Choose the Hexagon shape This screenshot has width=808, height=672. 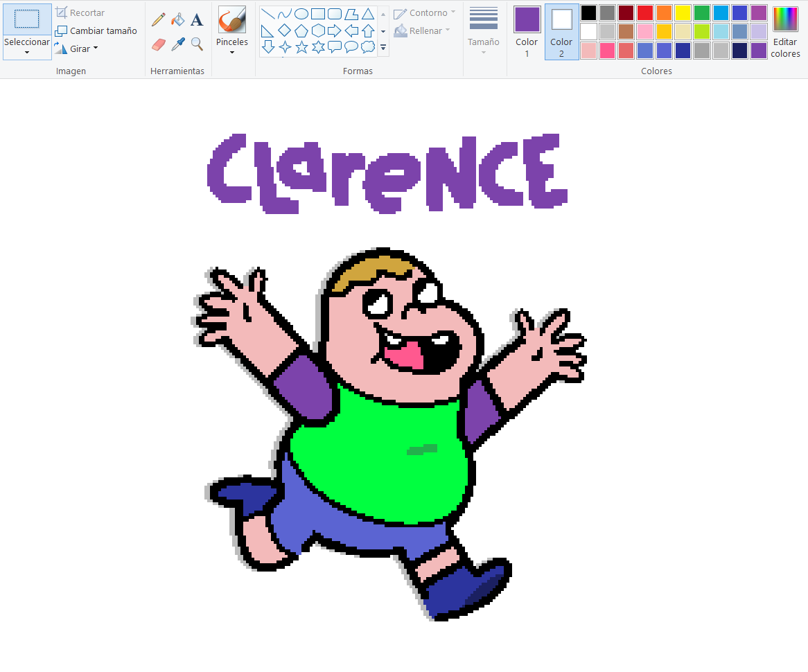(318, 31)
